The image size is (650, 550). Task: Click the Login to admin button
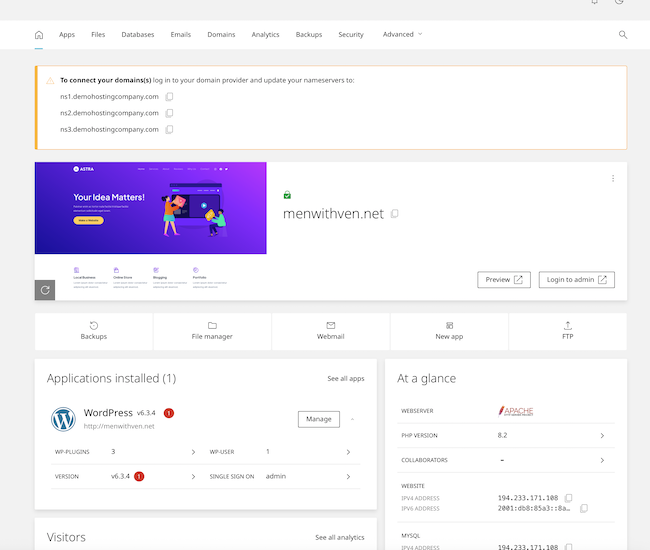[576, 280]
